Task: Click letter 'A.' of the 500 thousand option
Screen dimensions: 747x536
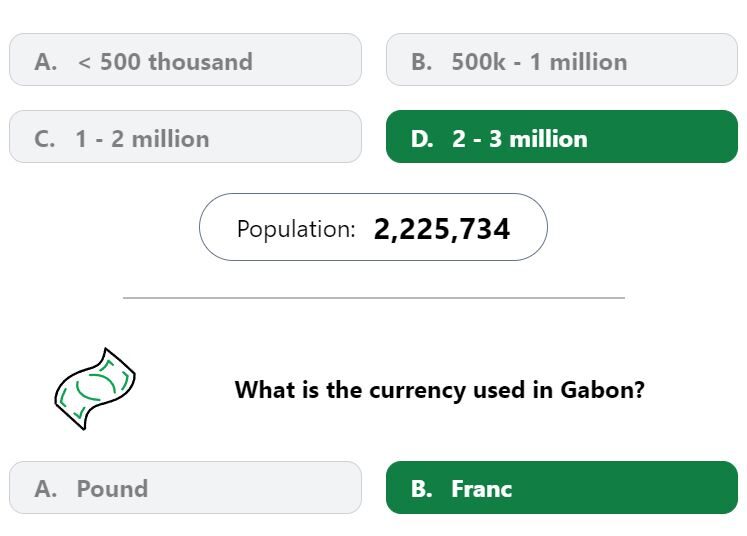Action: [46, 62]
